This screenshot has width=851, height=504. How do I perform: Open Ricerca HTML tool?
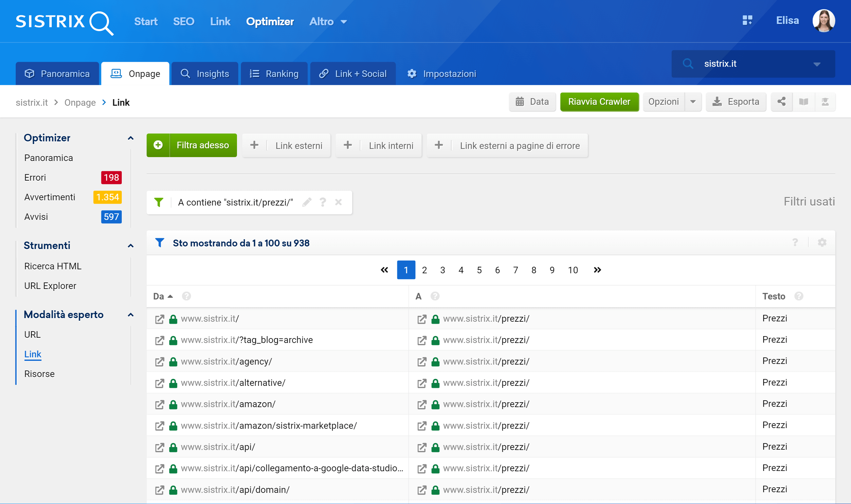click(x=53, y=266)
